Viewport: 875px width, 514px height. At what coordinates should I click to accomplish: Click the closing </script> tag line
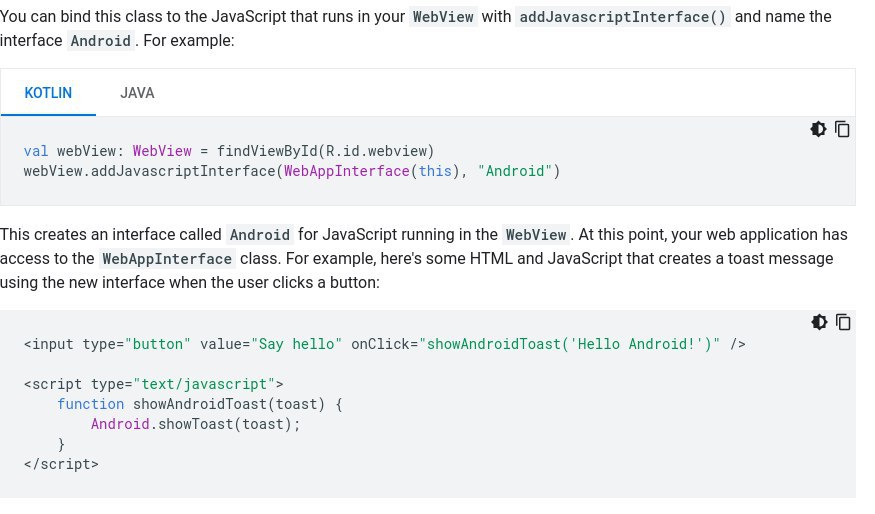click(x=61, y=464)
